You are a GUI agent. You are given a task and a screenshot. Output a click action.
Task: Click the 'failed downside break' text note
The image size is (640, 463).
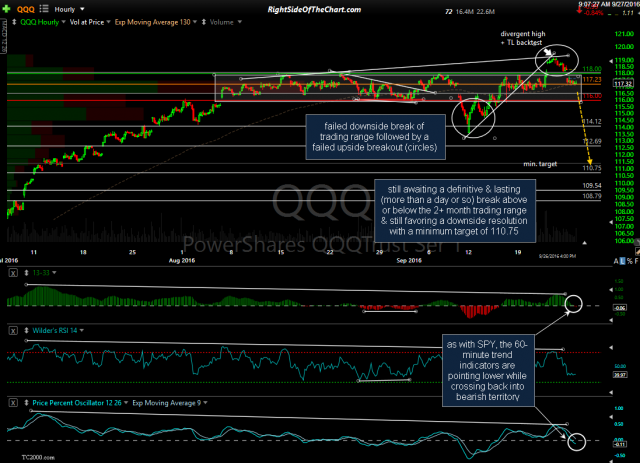coord(375,137)
